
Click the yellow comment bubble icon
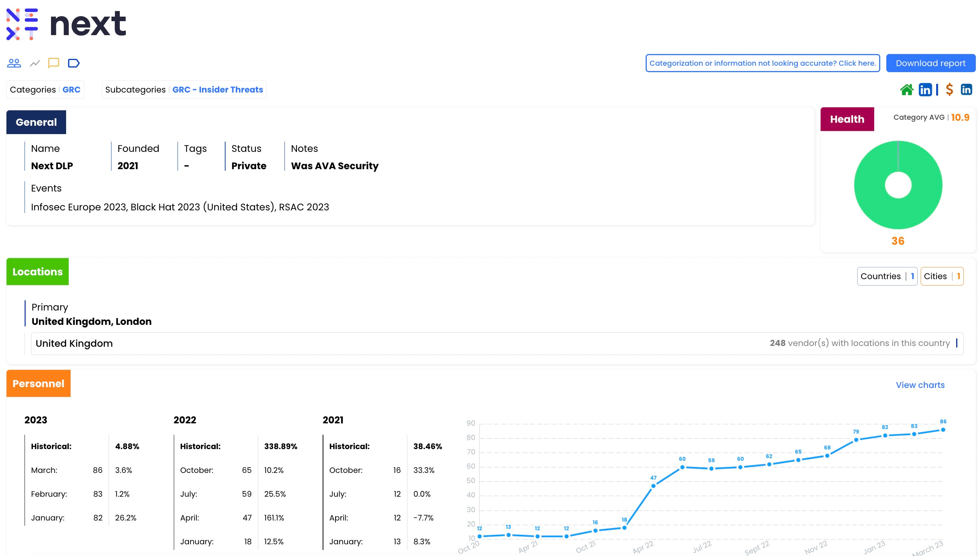pyautogui.click(x=54, y=63)
